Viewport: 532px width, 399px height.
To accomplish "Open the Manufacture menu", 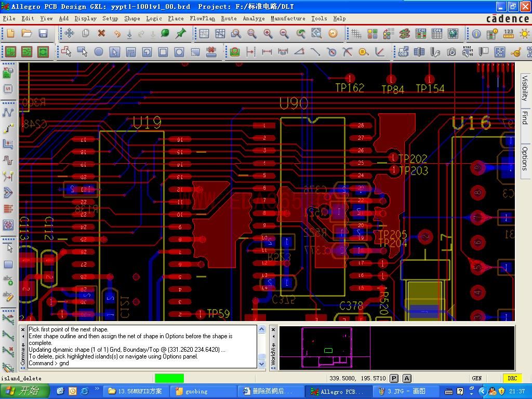I will click(288, 18).
